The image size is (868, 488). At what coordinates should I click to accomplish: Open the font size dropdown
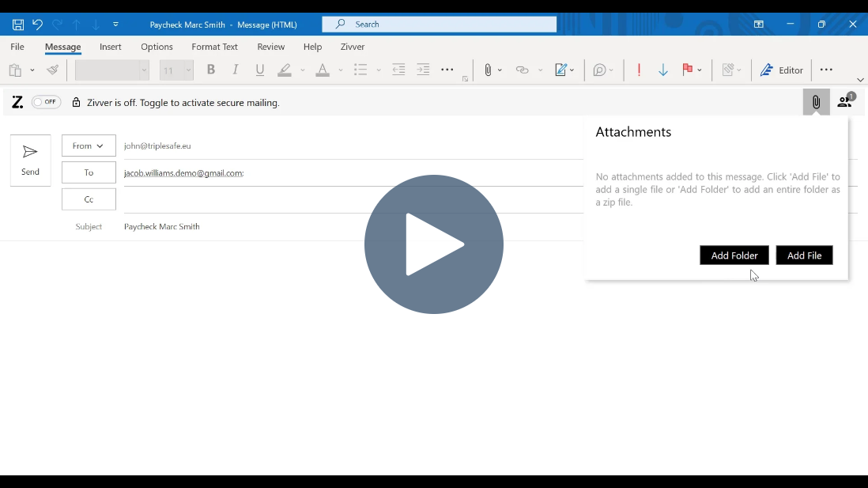(188, 70)
